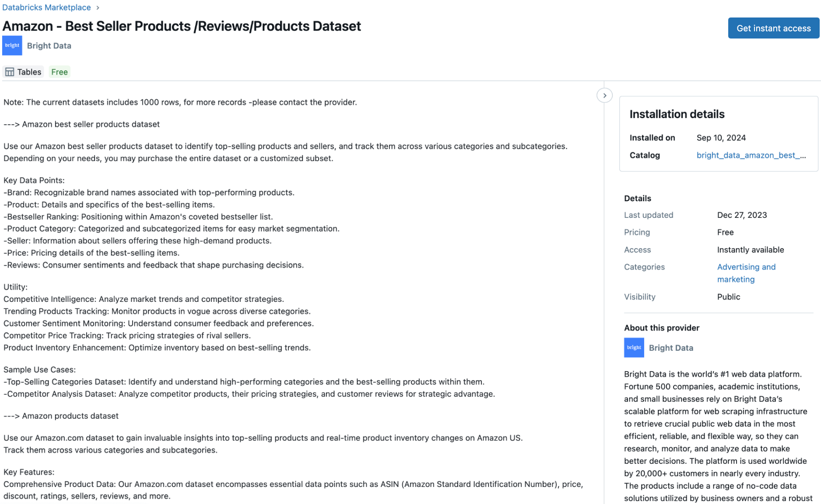The image size is (821, 504).
Task: Click the Instantly available access value
Action: coord(750,250)
